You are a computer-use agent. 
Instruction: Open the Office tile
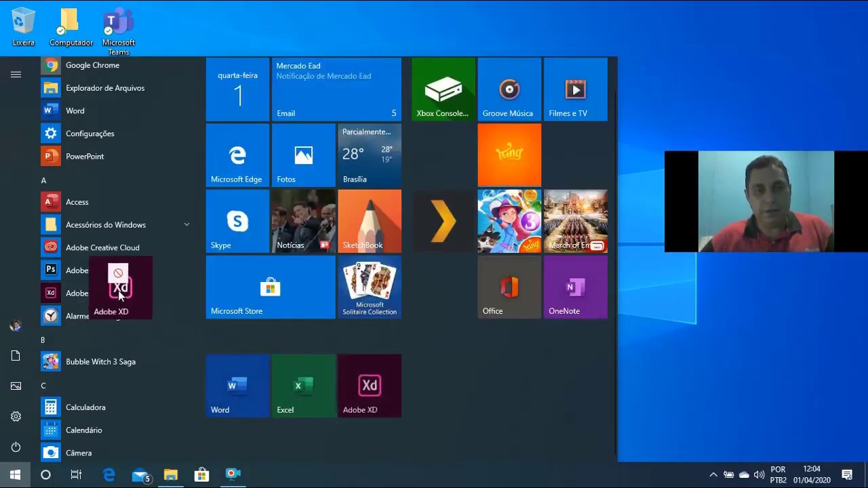click(x=509, y=287)
